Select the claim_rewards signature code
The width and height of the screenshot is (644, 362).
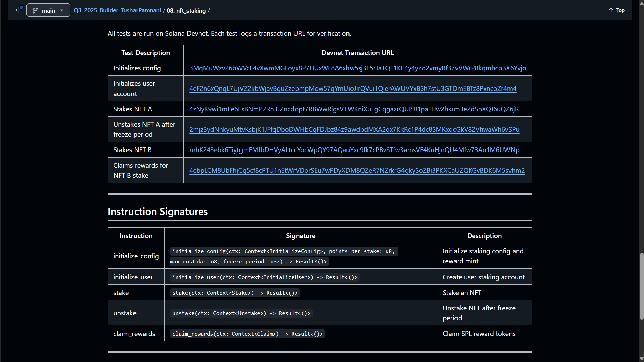coord(248,334)
